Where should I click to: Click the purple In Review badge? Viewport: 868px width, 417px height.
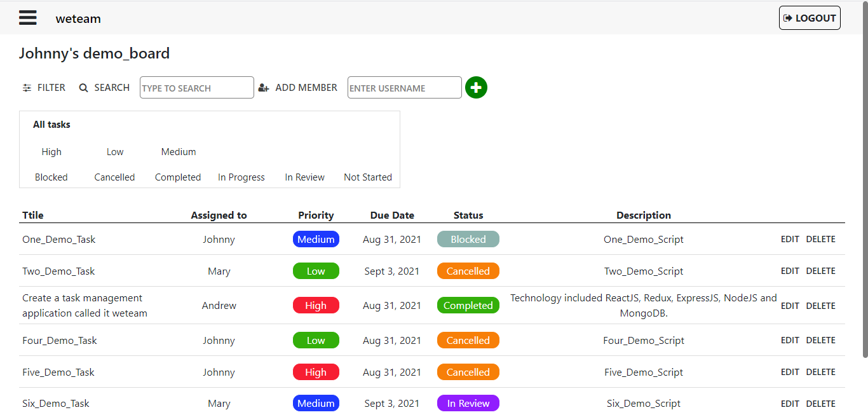coord(468,403)
